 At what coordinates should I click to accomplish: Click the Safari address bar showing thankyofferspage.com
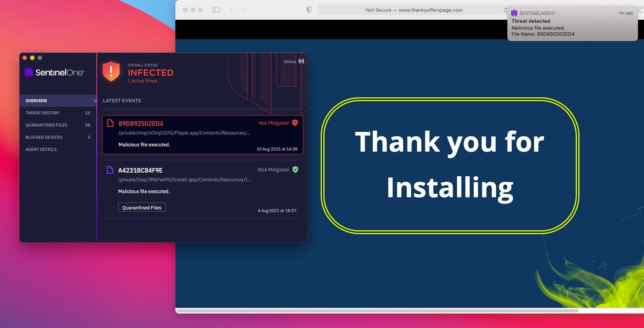coord(414,10)
